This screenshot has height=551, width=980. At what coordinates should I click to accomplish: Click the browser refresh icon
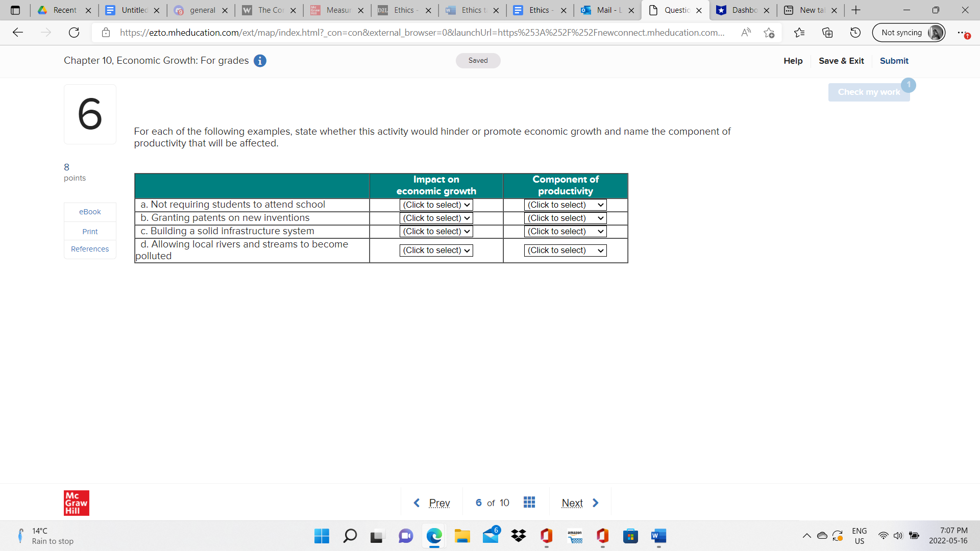tap(74, 33)
